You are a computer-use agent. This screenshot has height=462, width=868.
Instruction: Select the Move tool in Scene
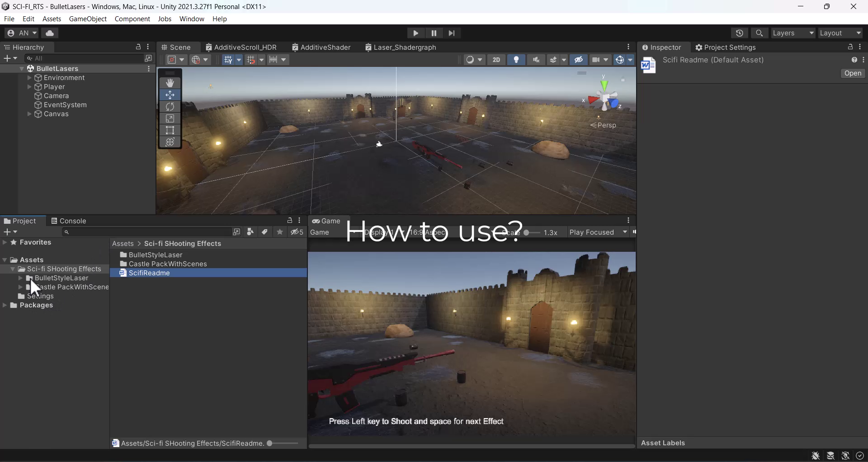click(x=170, y=95)
